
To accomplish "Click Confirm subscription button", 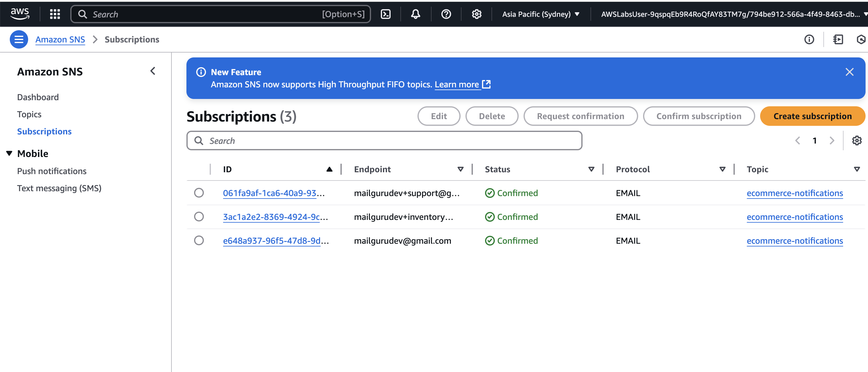I will tap(698, 116).
